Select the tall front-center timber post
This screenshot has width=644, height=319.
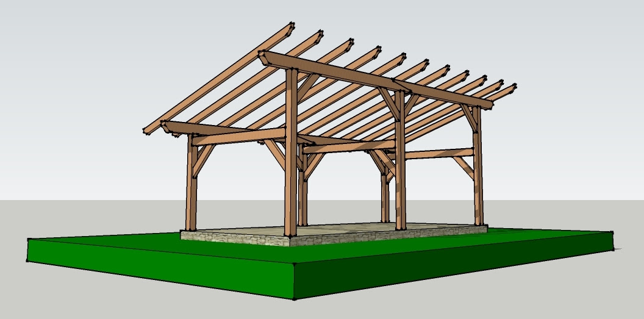pos(291,152)
